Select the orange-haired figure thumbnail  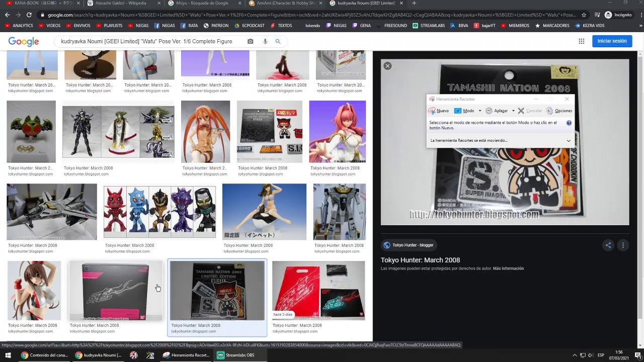pyautogui.click(x=205, y=132)
